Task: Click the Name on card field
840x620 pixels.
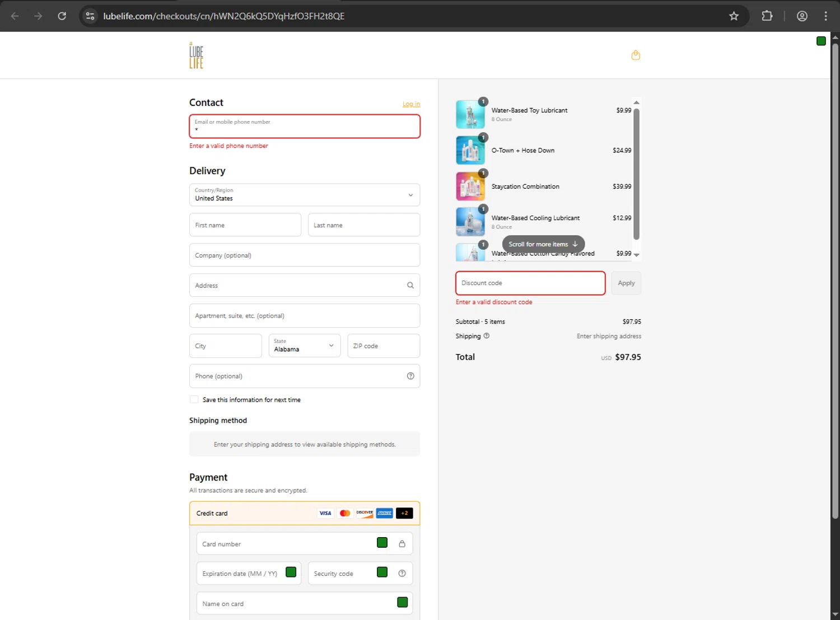Action: (x=305, y=604)
